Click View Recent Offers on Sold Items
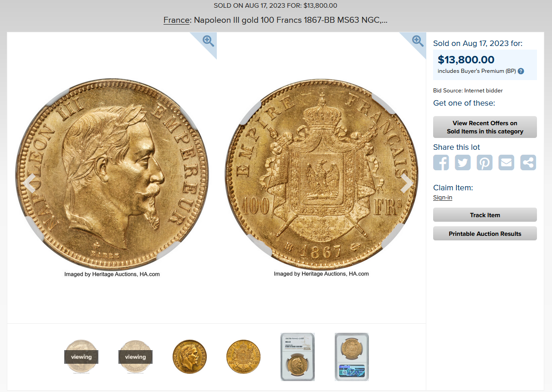Screen dimensions: 552x392 485,127
